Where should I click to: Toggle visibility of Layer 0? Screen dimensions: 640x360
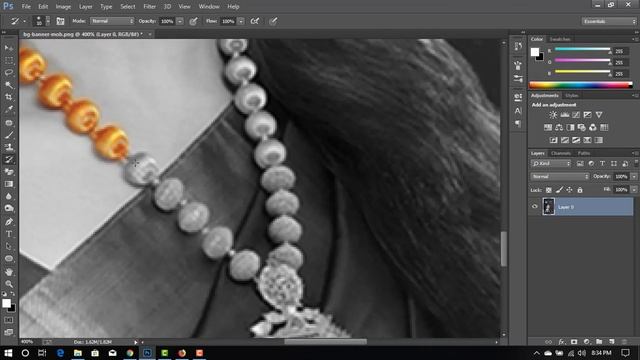[535, 207]
